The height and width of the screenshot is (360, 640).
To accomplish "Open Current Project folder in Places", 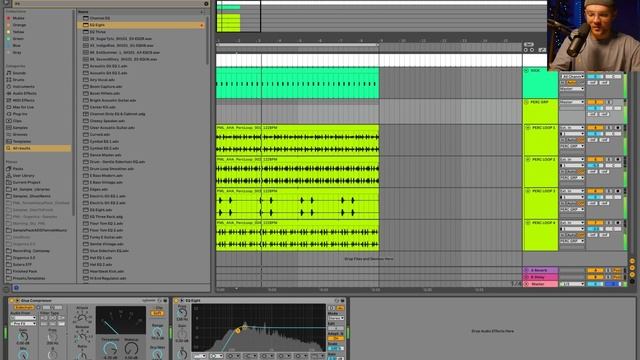I will [x=26, y=182].
